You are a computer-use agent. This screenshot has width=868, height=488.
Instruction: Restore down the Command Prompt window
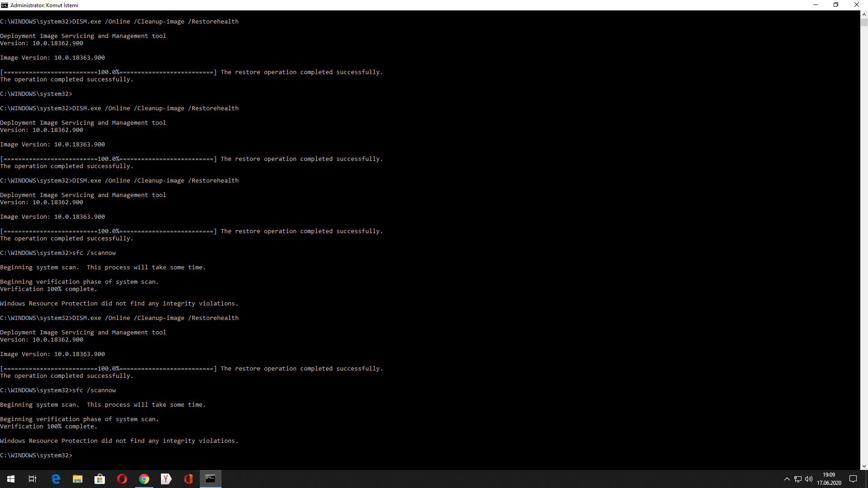point(836,5)
